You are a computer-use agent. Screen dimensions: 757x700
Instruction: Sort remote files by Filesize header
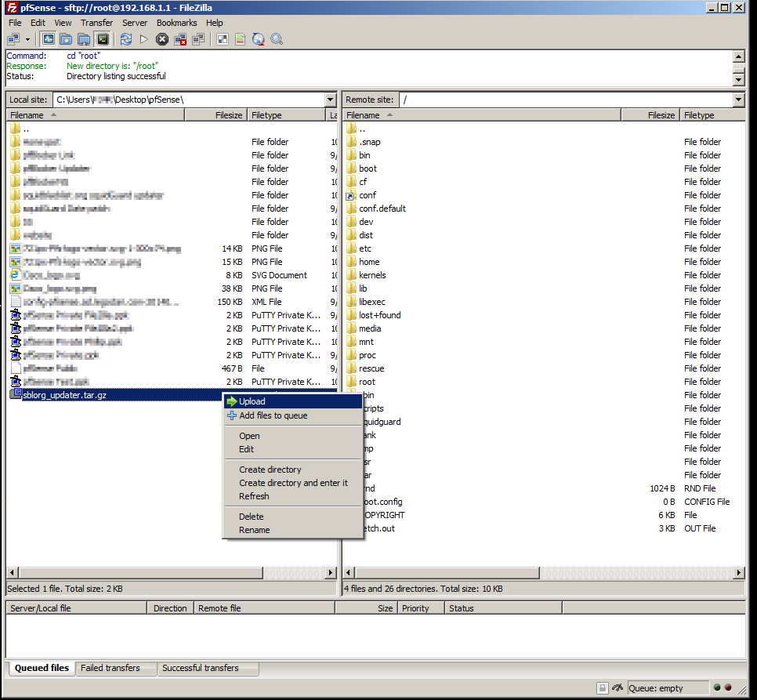[650, 115]
